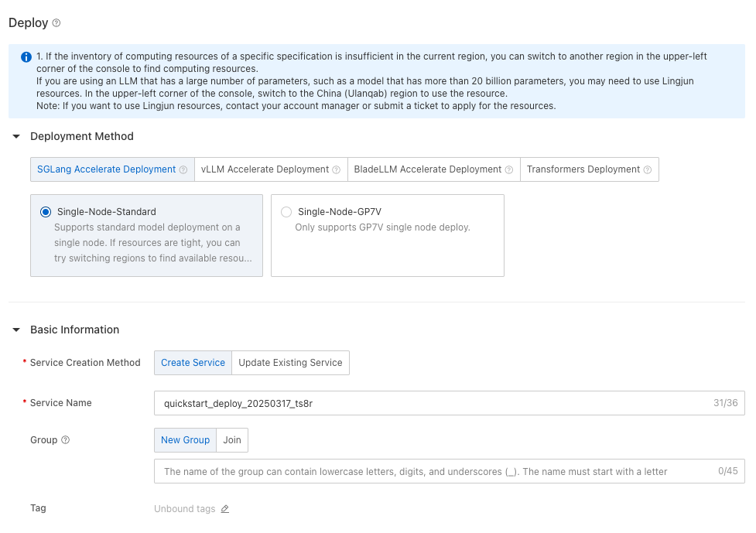Click help icon beside Group label
Viewport: 756px width, 533px height.
(66, 440)
